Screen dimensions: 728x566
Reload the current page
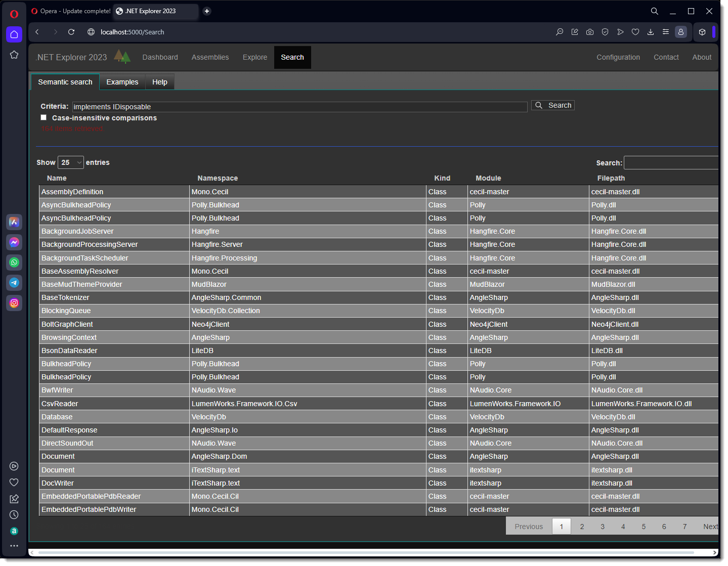71,32
